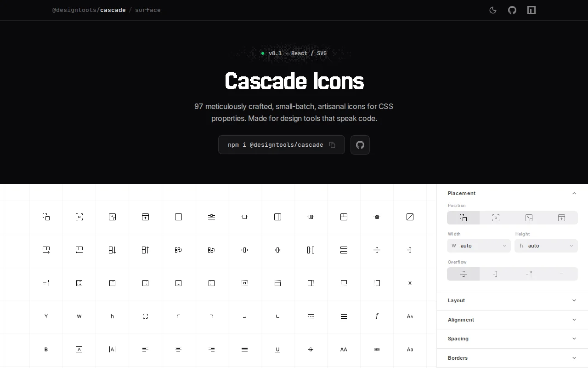Collapse the Placement section chevron
The width and height of the screenshot is (588, 368).
tap(574, 193)
